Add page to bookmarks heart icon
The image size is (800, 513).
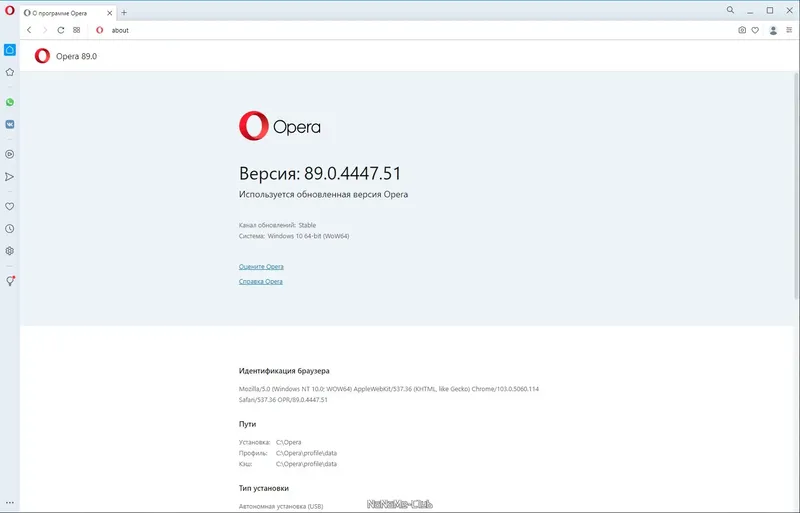[755, 30]
